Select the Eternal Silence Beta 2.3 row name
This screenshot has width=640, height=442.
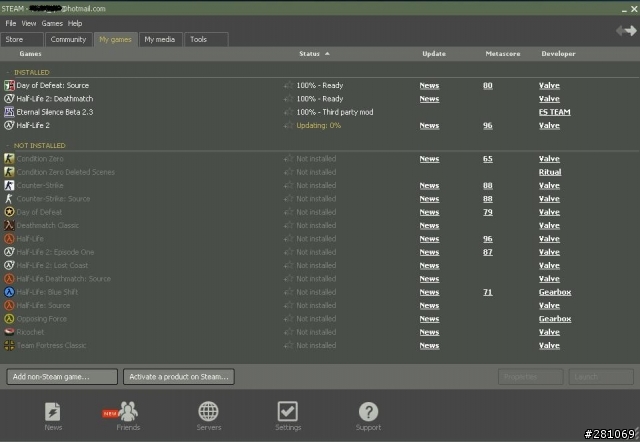click(x=55, y=112)
